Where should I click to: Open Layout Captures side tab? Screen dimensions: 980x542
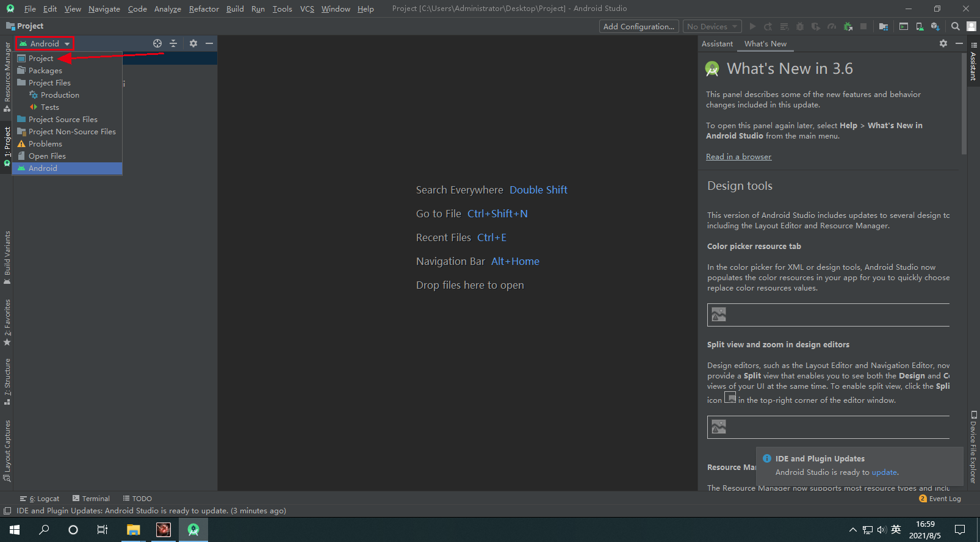(x=7, y=451)
